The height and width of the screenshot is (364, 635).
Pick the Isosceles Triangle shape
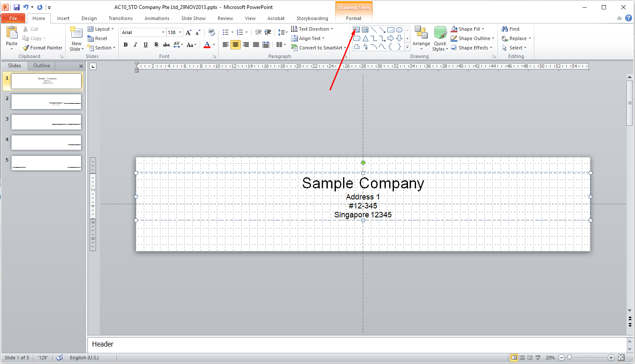coord(365,38)
